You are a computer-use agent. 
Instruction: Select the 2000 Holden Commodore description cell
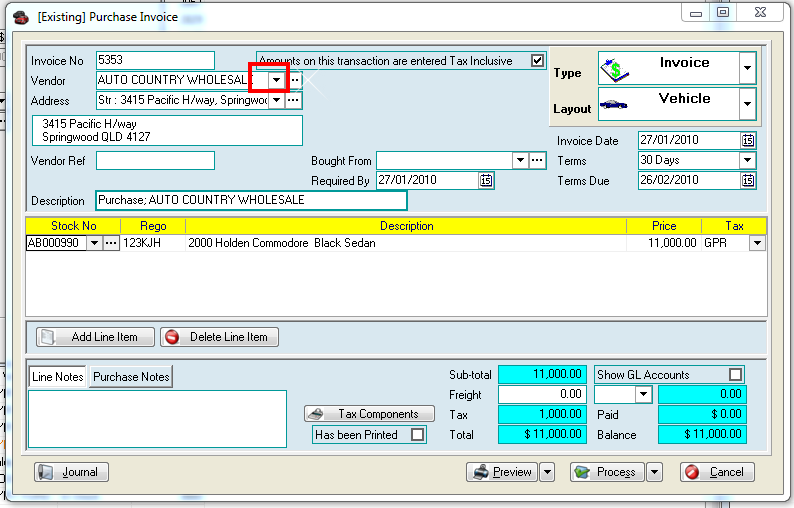(x=406, y=243)
